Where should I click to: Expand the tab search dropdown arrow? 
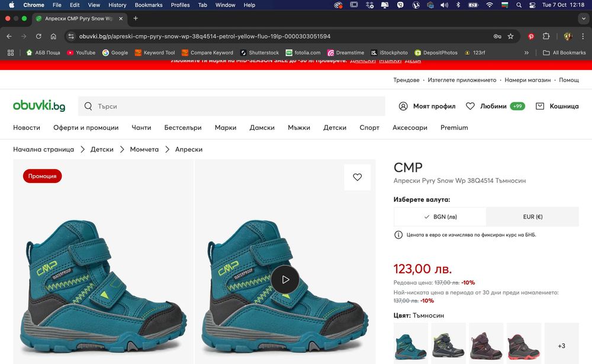[x=583, y=18]
